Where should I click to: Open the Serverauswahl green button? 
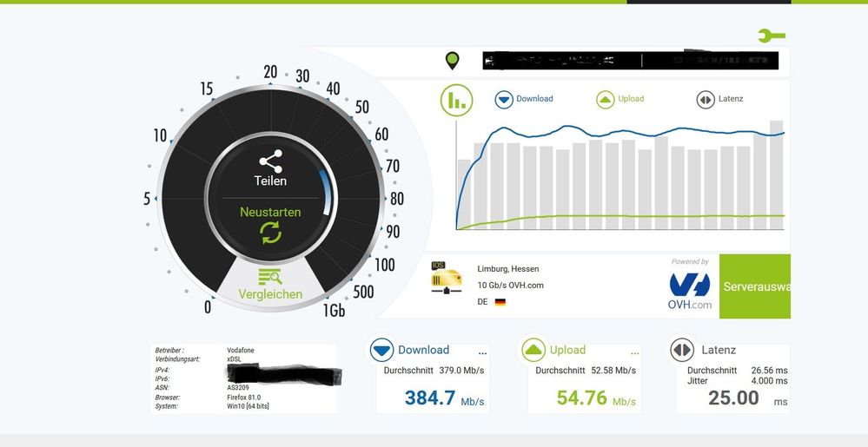tap(754, 286)
